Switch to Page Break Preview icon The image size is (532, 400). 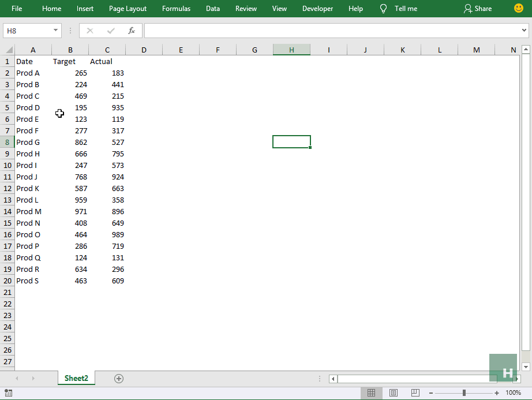[x=415, y=393]
